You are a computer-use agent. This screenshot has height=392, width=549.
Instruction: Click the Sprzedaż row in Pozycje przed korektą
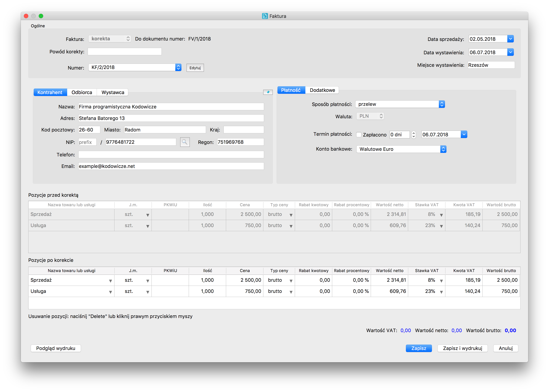click(274, 214)
